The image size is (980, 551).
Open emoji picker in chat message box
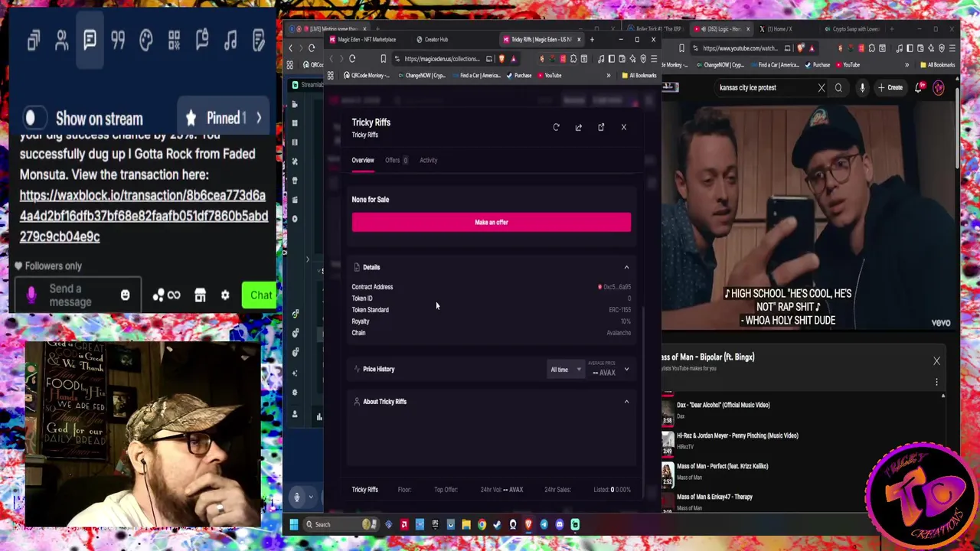(x=125, y=295)
